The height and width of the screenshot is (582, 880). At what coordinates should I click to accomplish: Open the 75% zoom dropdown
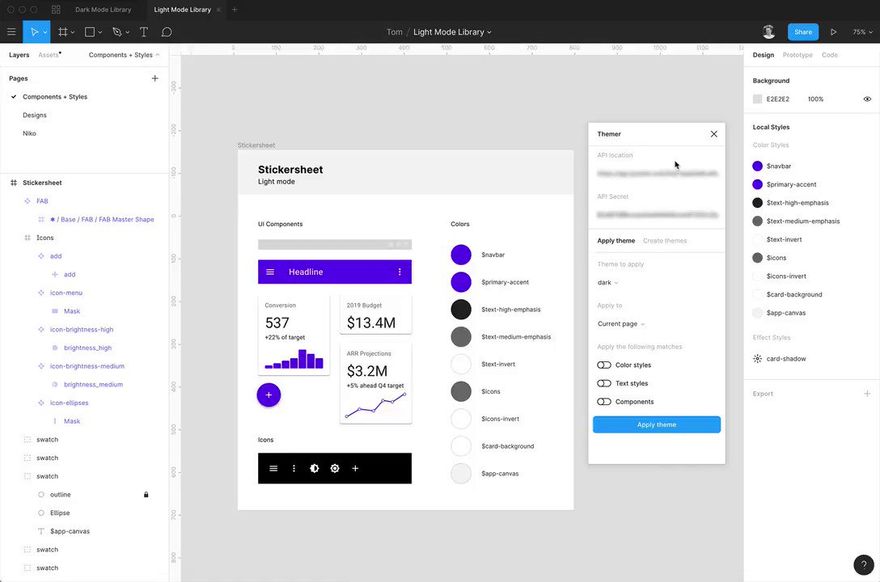[x=863, y=32]
